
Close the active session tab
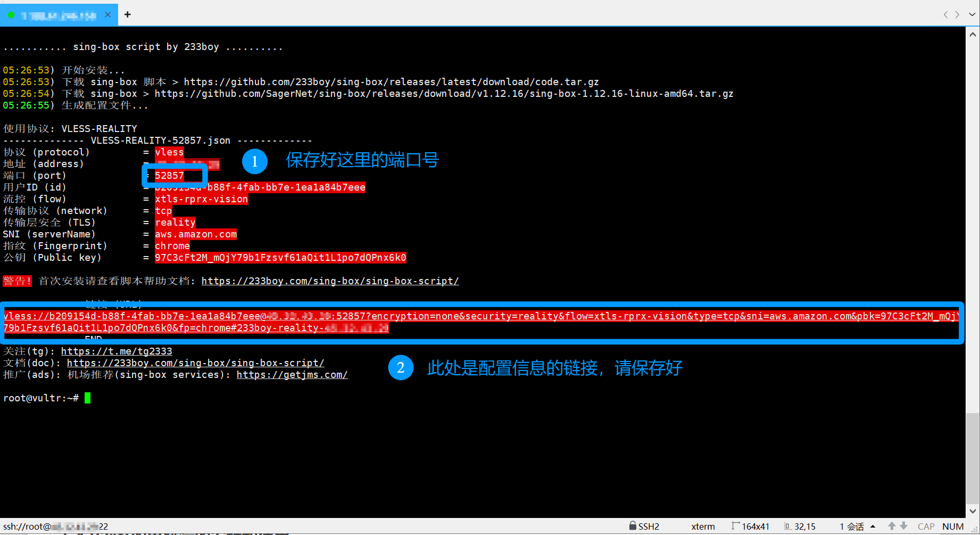click(107, 14)
